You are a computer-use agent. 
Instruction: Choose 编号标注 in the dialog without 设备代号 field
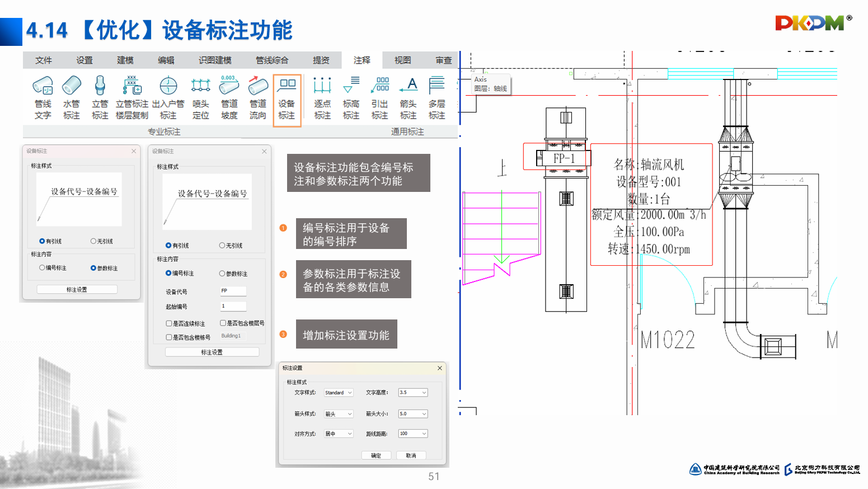point(42,268)
